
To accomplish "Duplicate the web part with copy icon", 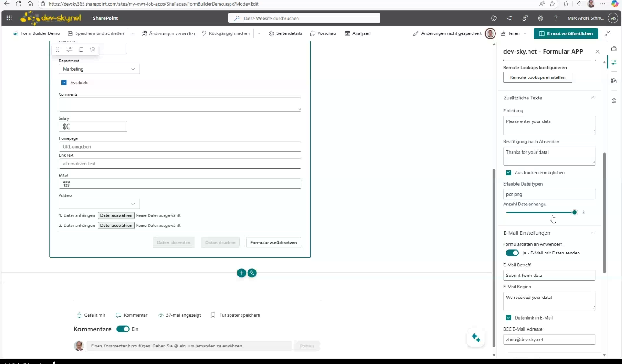I will [x=81, y=50].
